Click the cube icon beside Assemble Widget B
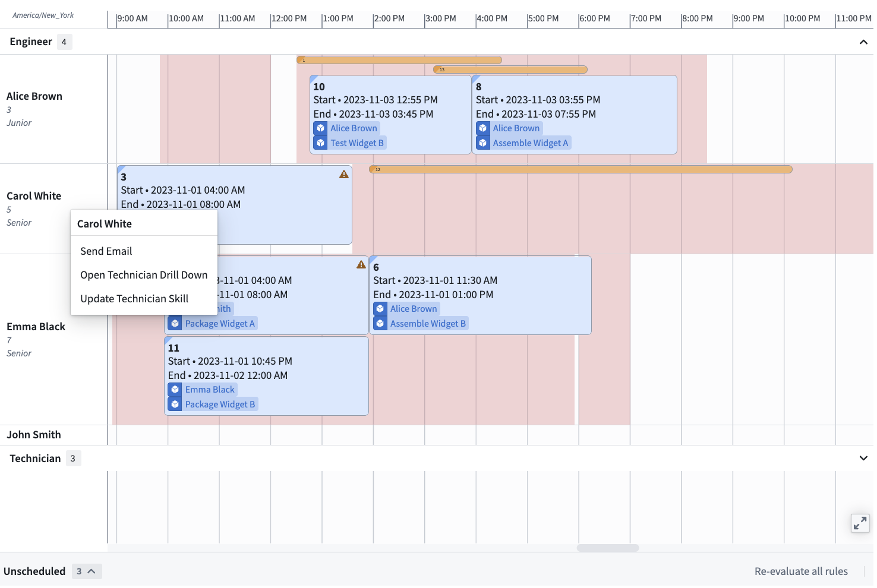877x588 pixels. pyautogui.click(x=380, y=324)
